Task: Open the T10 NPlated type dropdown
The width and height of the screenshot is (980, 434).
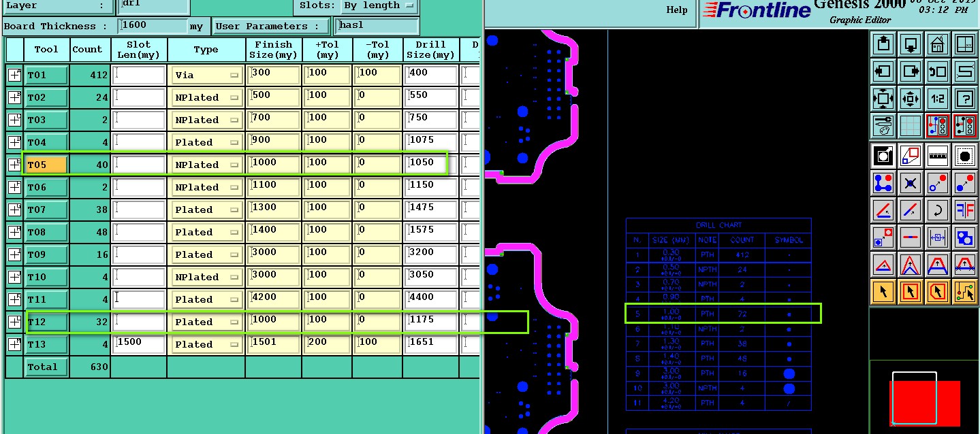Action: (207, 277)
